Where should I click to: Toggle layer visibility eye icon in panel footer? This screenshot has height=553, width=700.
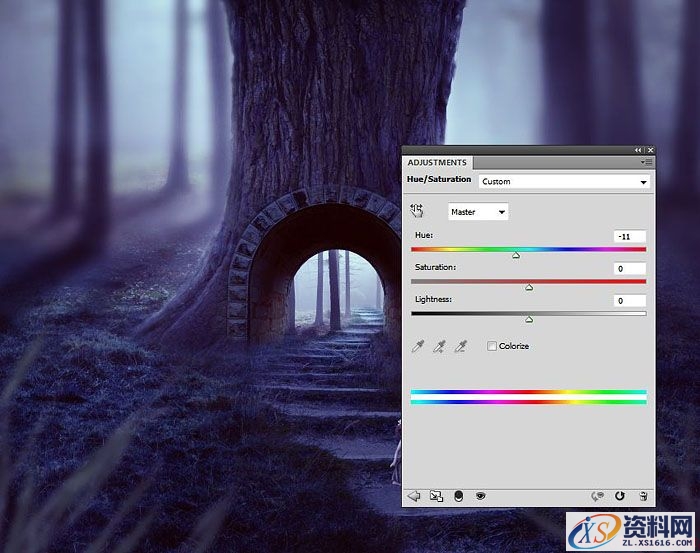(480, 495)
